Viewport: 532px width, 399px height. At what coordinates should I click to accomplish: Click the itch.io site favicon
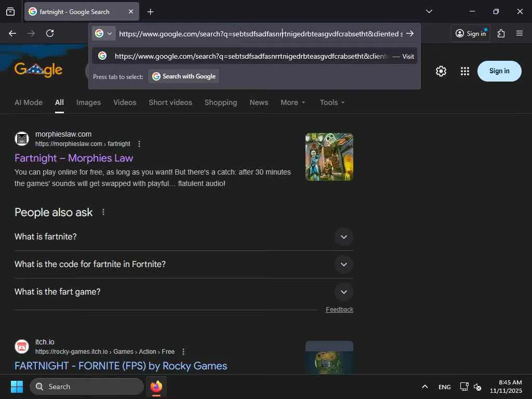pyautogui.click(x=22, y=347)
